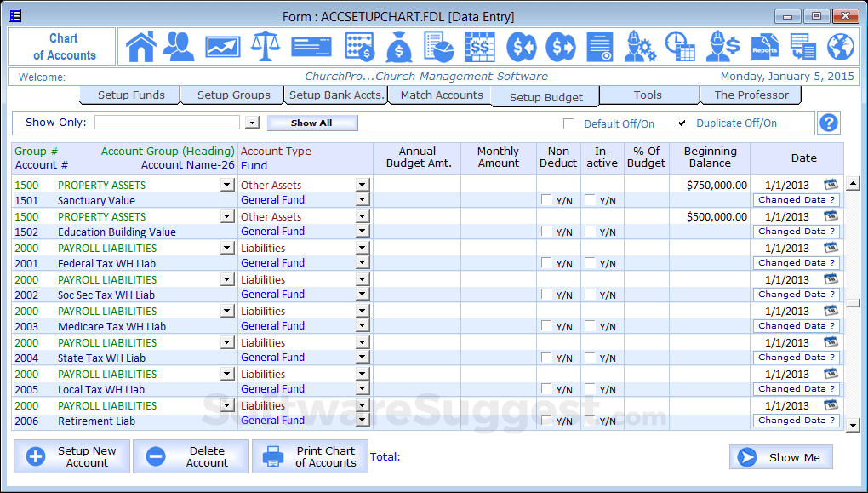Enable the Default Off/On checkbox
The image size is (868, 493).
click(568, 122)
